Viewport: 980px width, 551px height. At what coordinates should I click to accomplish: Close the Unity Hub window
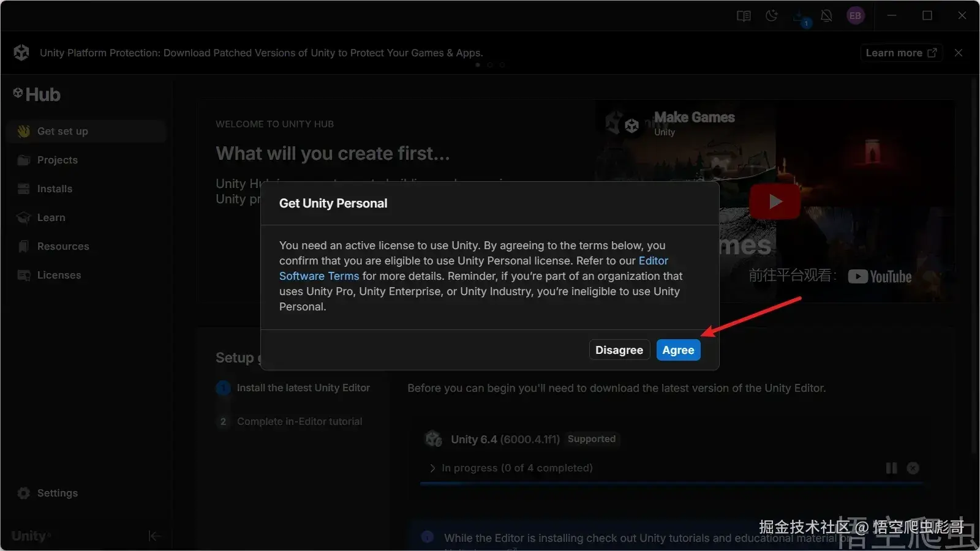click(x=962, y=16)
